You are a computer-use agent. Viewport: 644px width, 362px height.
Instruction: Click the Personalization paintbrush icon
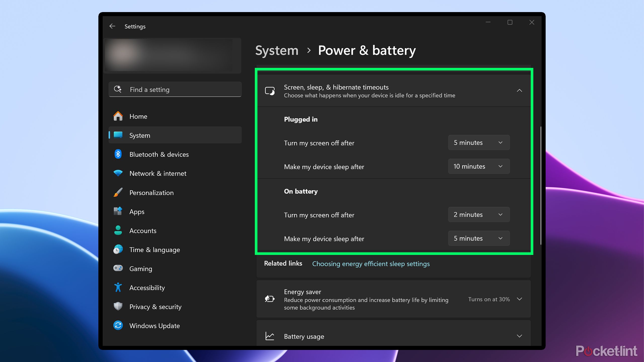click(x=118, y=192)
